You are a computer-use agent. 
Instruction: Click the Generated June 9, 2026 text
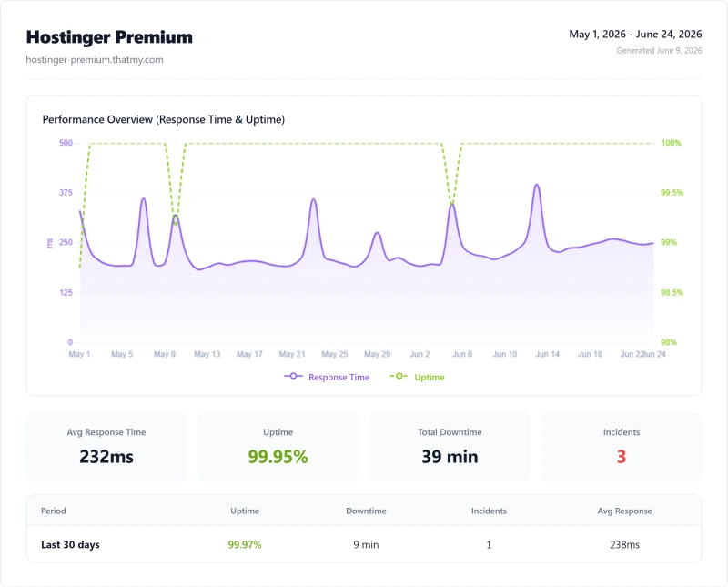(659, 50)
